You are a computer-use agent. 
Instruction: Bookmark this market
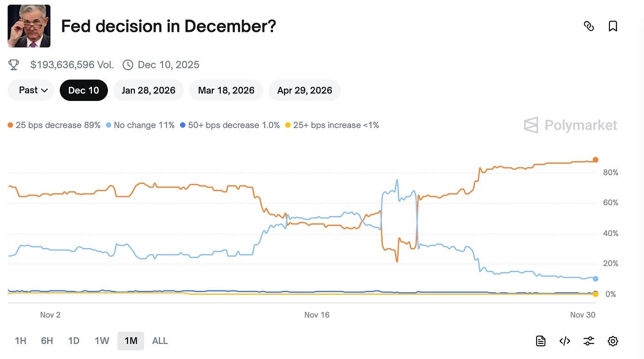click(x=613, y=26)
